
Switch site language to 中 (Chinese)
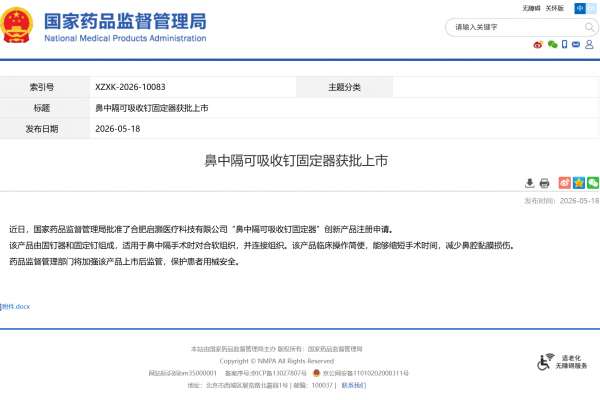pos(580,8)
